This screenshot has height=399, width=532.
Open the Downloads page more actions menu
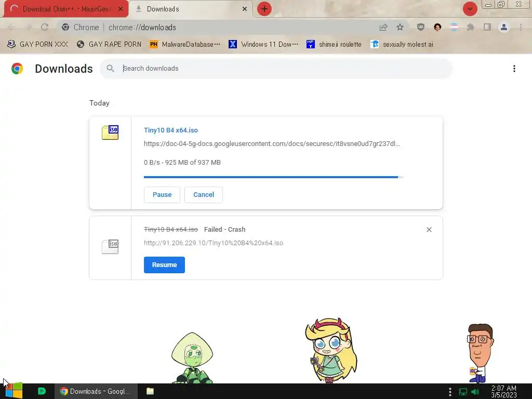click(514, 69)
